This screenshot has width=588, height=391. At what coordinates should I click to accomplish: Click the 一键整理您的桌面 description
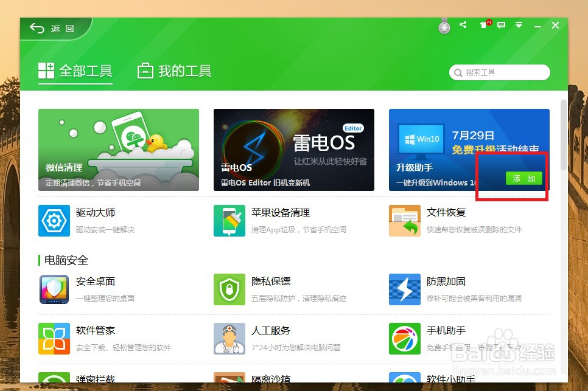pos(105,299)
